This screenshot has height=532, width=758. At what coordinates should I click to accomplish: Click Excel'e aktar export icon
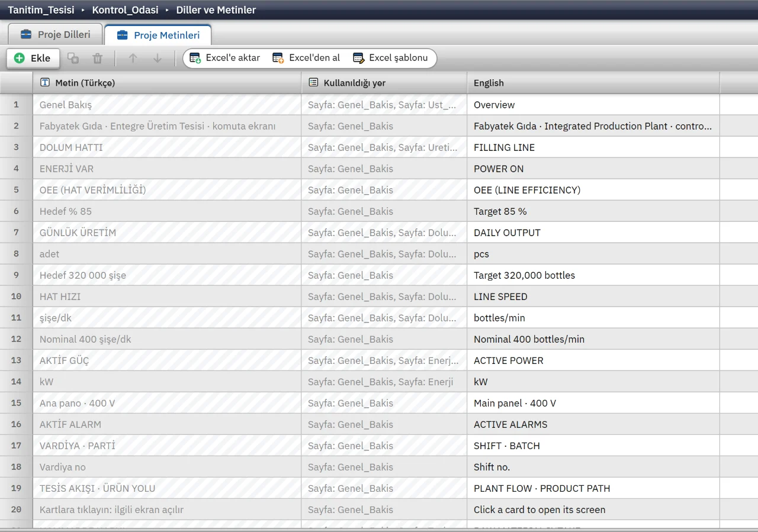click(195, 58)
